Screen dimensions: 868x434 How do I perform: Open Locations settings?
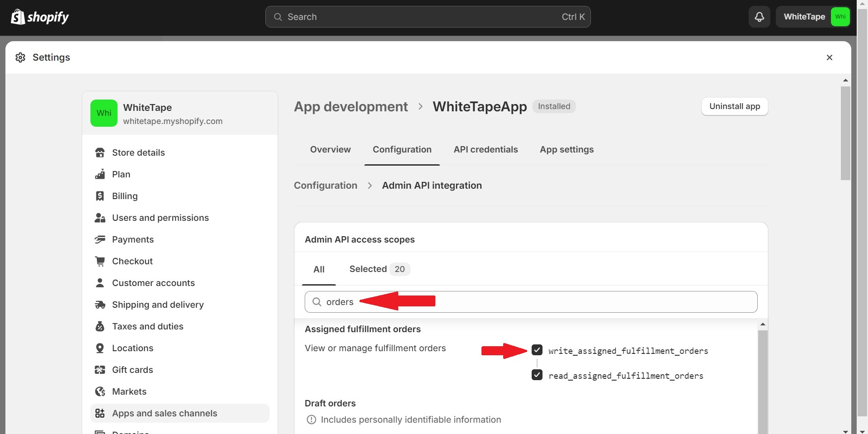click(x=180, y=348)
